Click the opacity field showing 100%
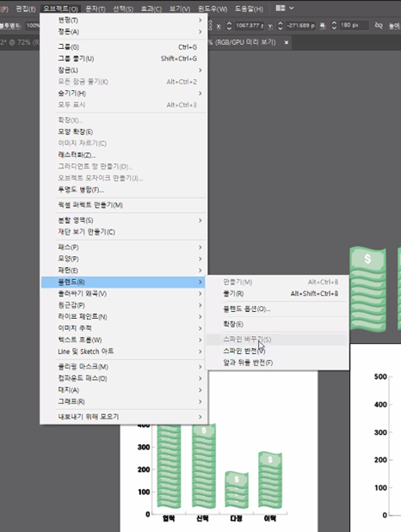Screen dimensions: 401x532 click(33, 26)
